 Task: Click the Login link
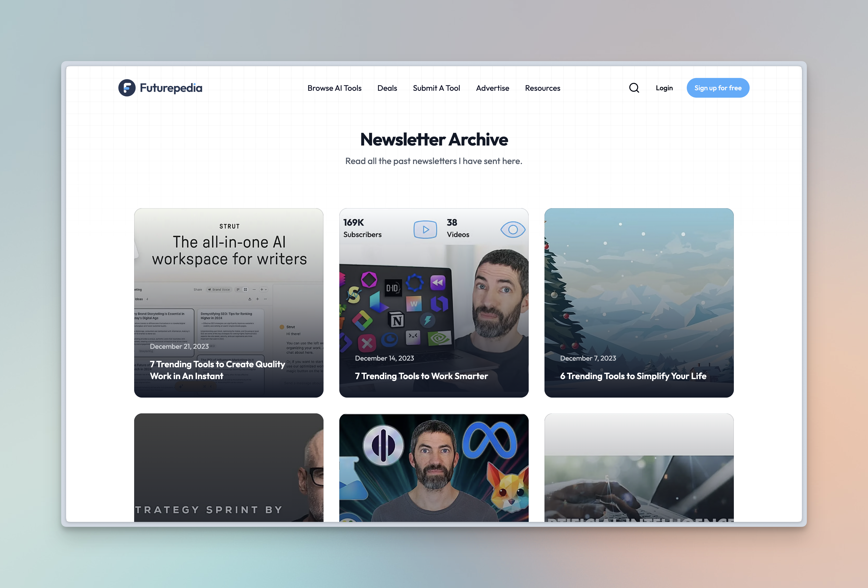[x=664, y=88]
